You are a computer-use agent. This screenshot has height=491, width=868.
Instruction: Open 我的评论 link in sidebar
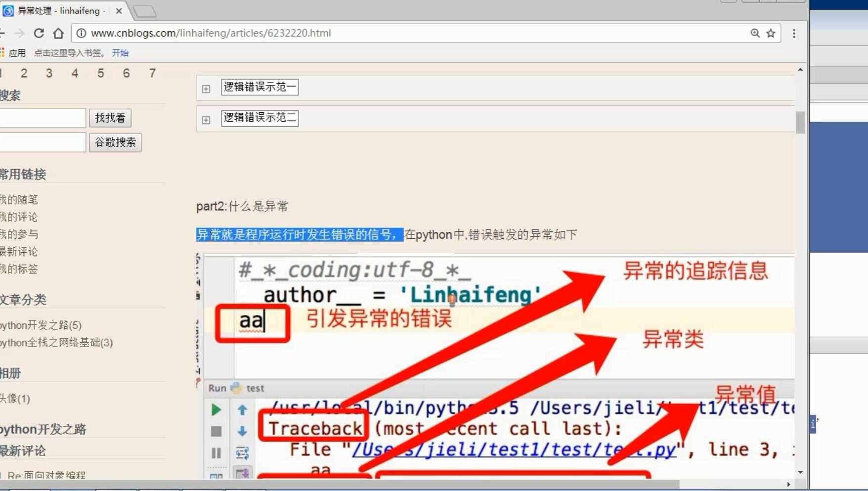point(19,217)
